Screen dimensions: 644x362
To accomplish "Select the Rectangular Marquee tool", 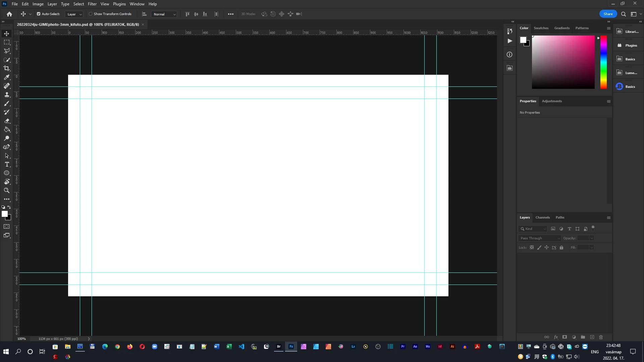I will click(7, 42).
